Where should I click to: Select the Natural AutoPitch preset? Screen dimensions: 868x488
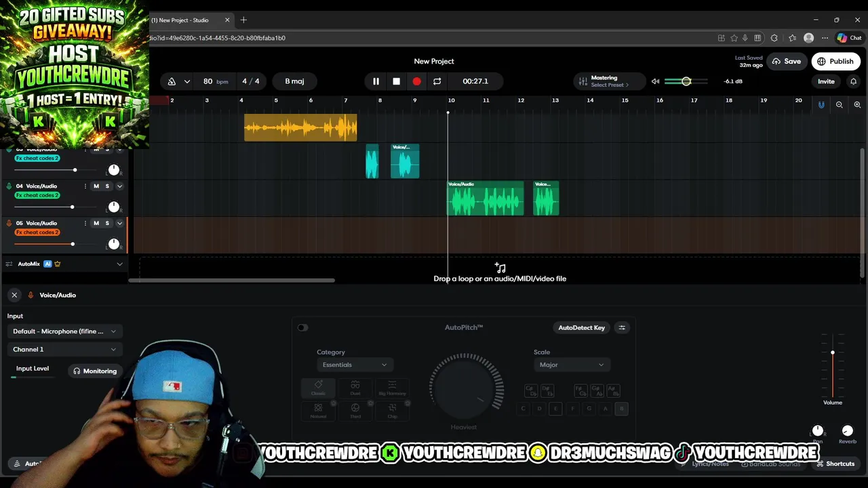[318, 411]
